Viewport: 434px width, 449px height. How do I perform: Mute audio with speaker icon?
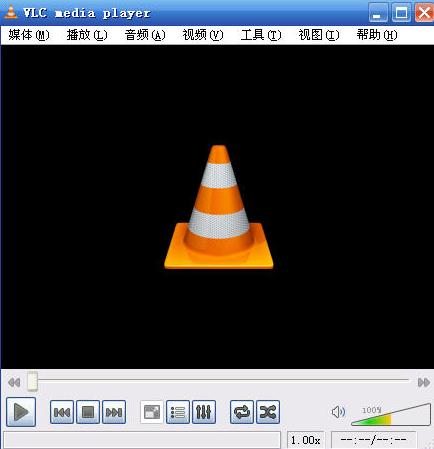(x=338, y=412)
